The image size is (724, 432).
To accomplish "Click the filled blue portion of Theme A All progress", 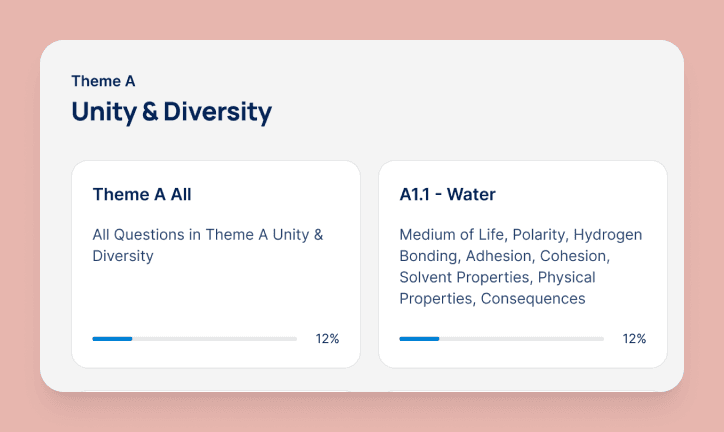I will [x=112, y=339].
